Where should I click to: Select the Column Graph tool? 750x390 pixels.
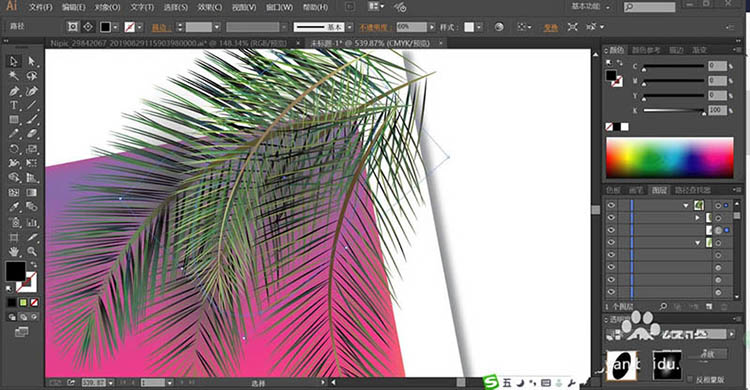click(32, 222)
